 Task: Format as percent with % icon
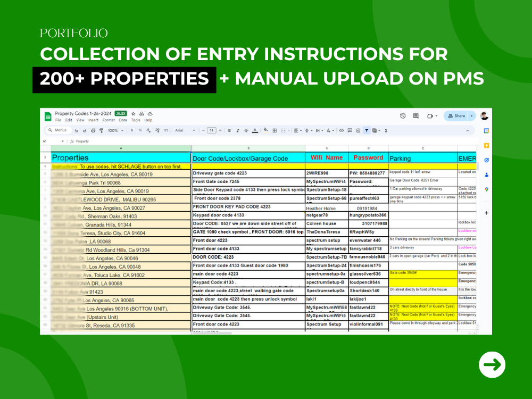pyautogui.click(x=140, y=130)
